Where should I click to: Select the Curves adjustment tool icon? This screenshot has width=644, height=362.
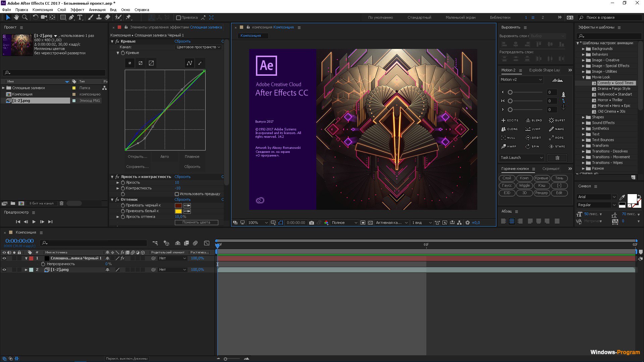pyautogui.click(x=189, y=63)
